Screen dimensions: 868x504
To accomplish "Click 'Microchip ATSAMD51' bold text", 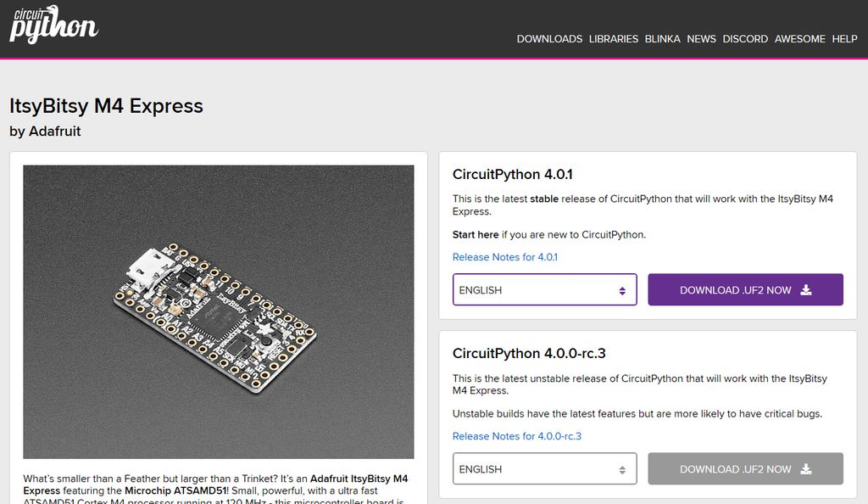I will 175,490.
